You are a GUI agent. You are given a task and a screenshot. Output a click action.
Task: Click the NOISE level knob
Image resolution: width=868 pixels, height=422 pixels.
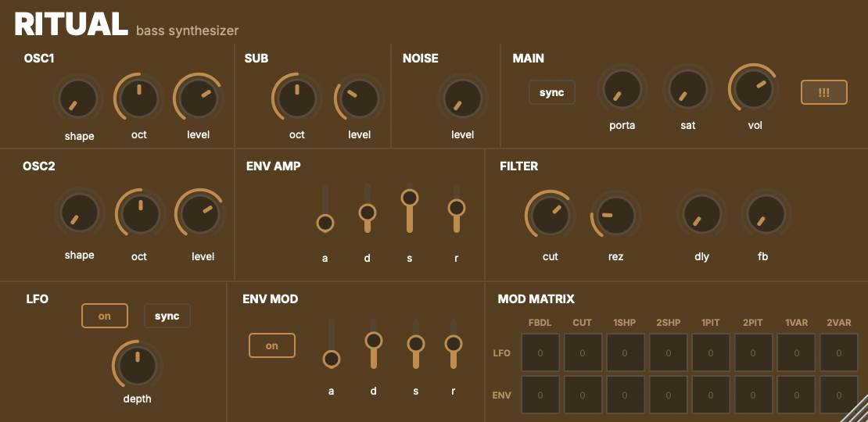[x=462, y=99]
